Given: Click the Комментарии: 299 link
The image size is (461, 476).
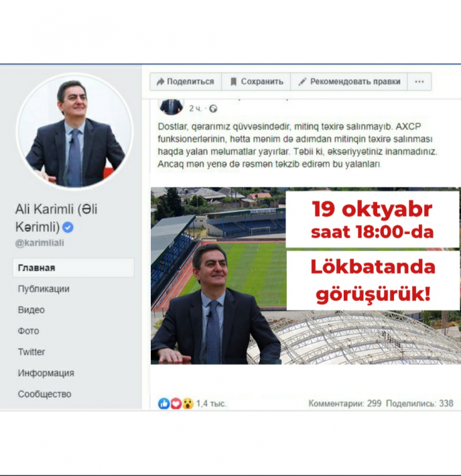Looking at the screenshot, I should tap(345, 404).
